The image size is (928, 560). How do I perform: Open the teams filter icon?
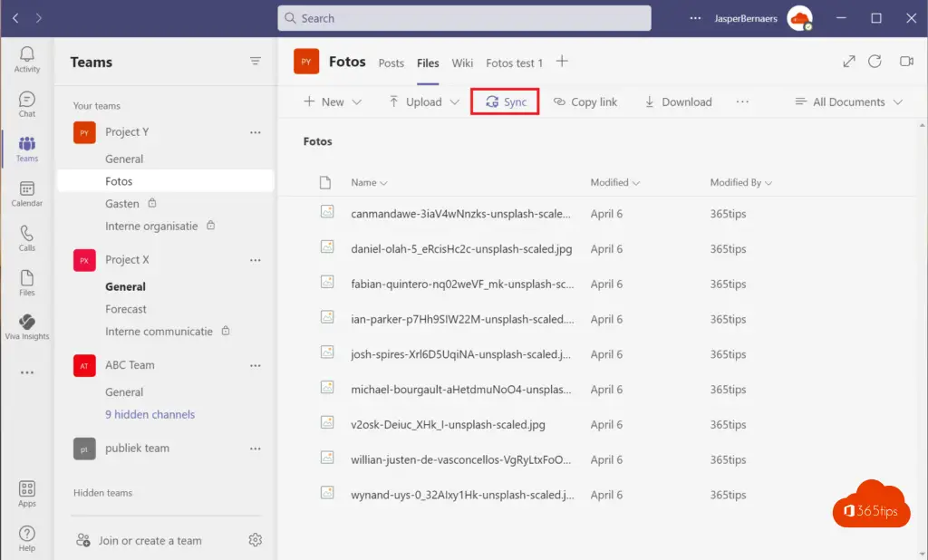[x=256, y=62]
